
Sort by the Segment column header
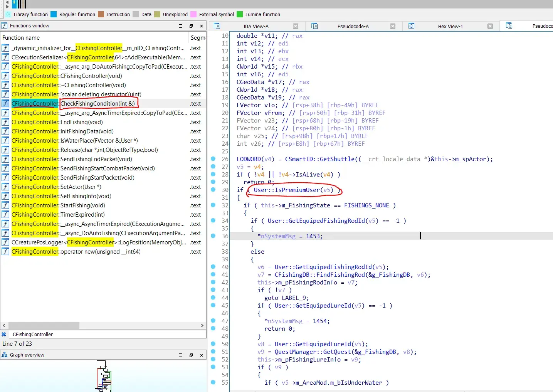coord(198,38)
